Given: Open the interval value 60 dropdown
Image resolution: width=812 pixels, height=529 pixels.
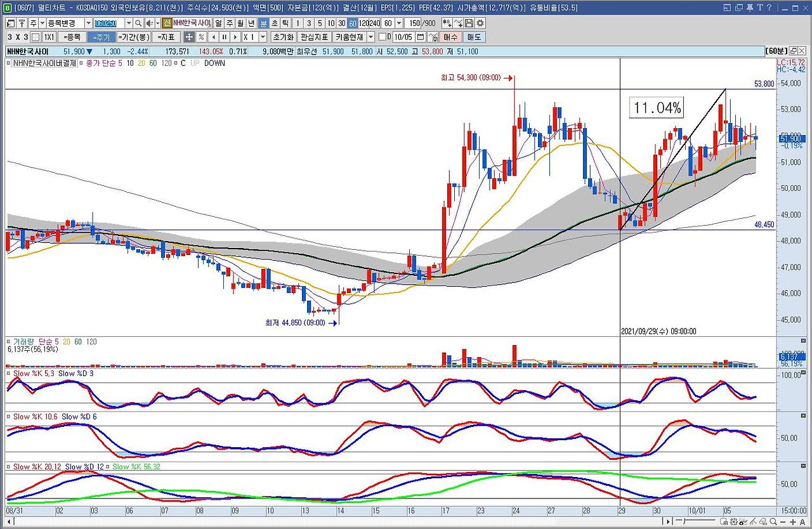Looking at the screenshot, I should pos(398,23).
